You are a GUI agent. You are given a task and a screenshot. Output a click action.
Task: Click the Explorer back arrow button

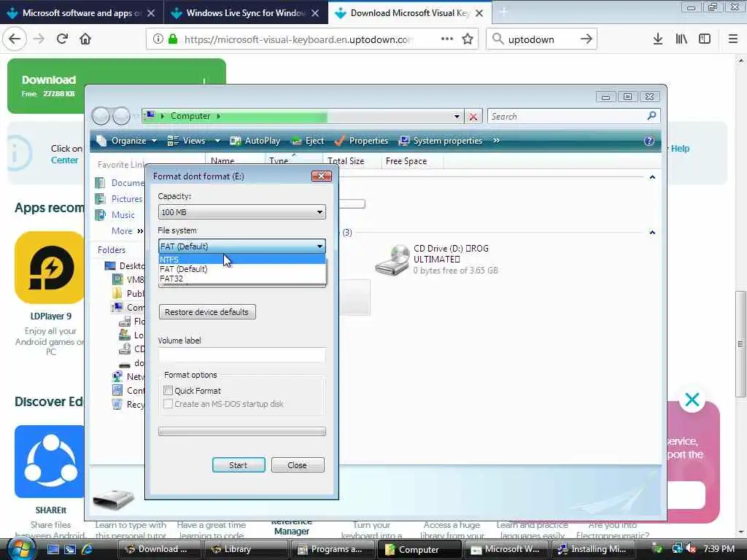[101, 116]
